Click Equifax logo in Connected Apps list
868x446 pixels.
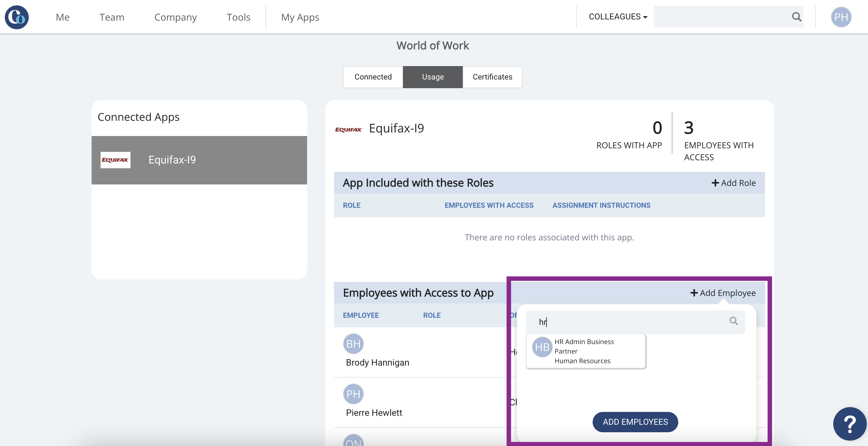115,160
